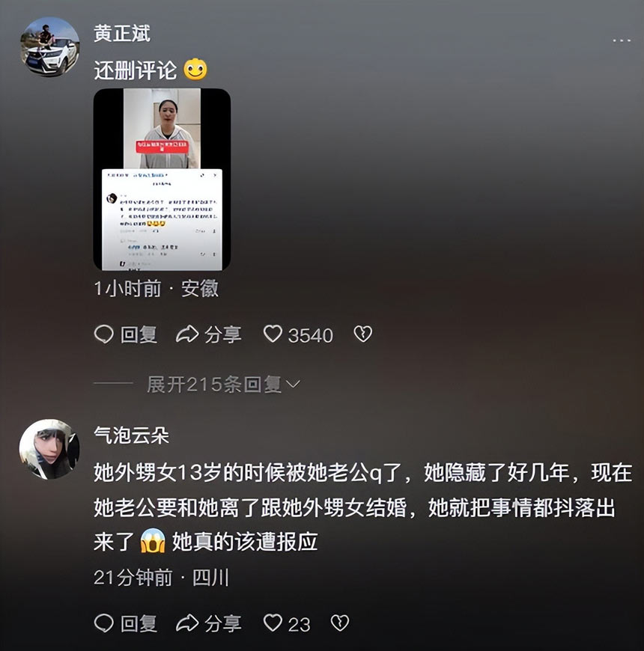The image size is (644, 651).
Task: Tap the reply bubble icon under 黄正斌's comment
Action: pos(104,334)
